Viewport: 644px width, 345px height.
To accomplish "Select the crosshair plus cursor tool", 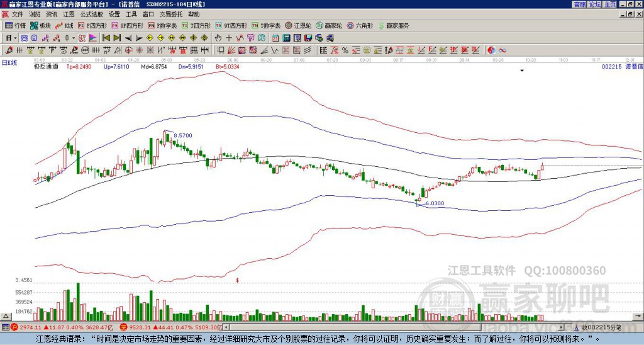I will (229, 38).
